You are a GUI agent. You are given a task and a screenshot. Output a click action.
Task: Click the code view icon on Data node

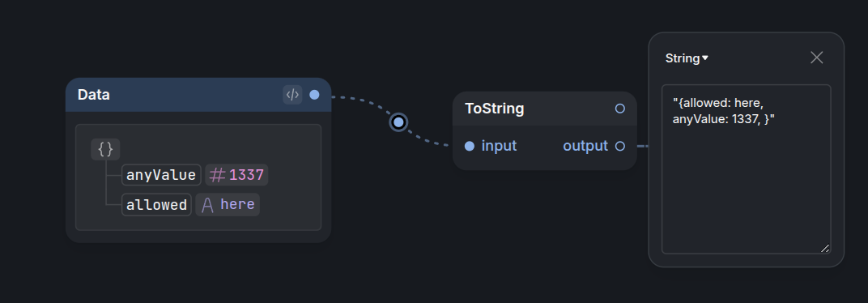tap(292, 95)
